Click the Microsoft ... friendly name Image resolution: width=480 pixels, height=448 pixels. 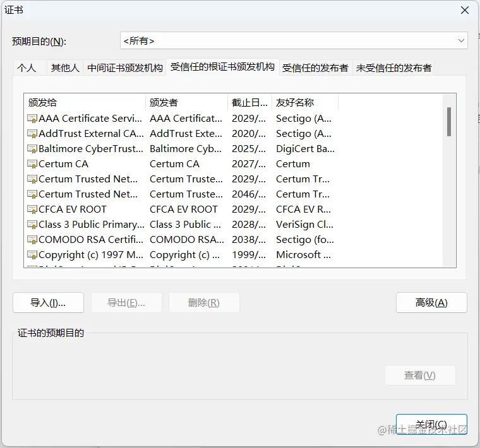[x=303, y=255]
